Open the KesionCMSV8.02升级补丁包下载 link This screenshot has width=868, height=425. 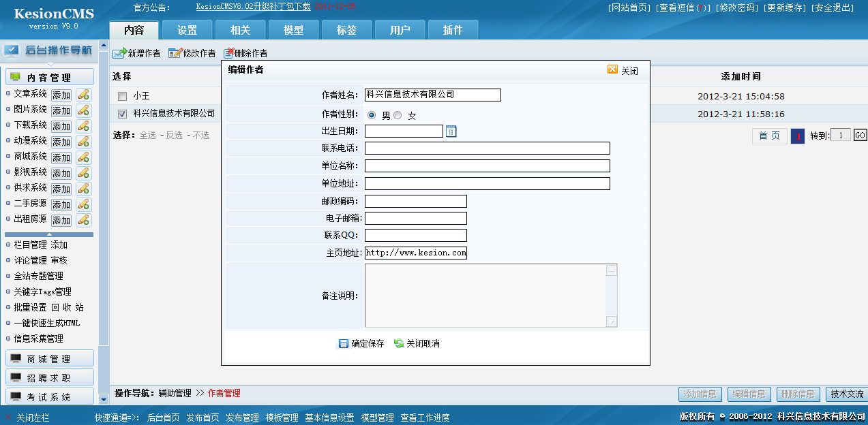coord(253,7)
